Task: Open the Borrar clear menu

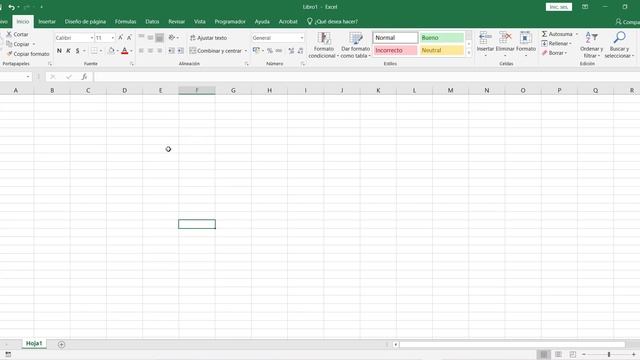Action: point(554,53)
